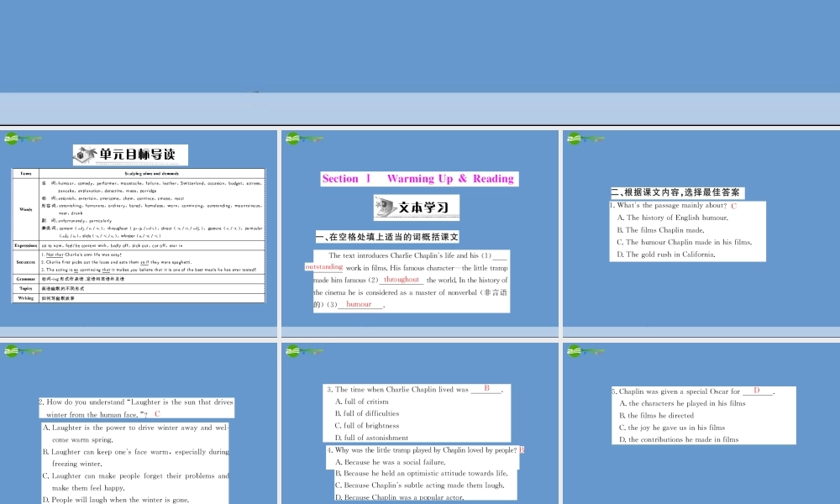Click option 'C. The humour Chaplin made in his films.'

point(684,242)
